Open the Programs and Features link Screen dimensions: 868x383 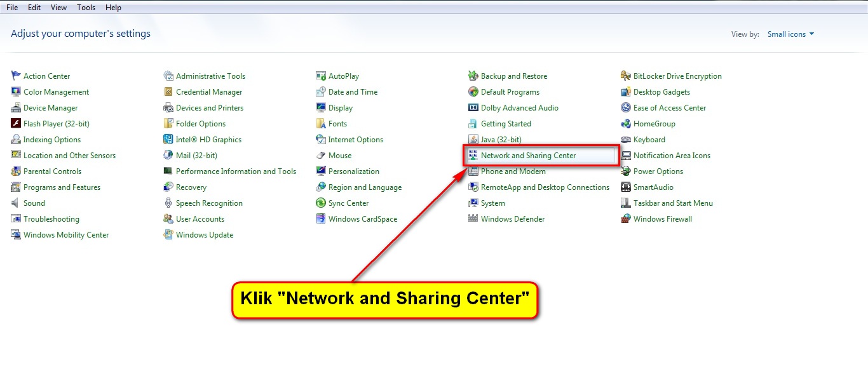coord(62,187)
